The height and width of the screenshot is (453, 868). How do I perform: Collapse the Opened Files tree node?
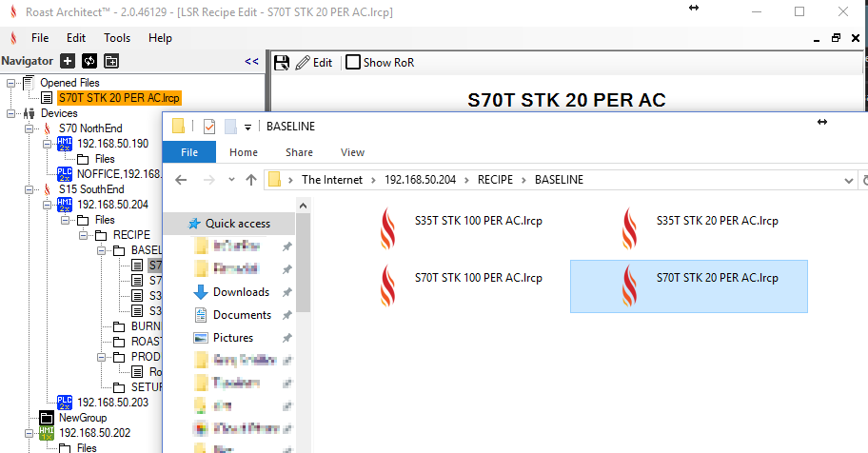[11, 83]
